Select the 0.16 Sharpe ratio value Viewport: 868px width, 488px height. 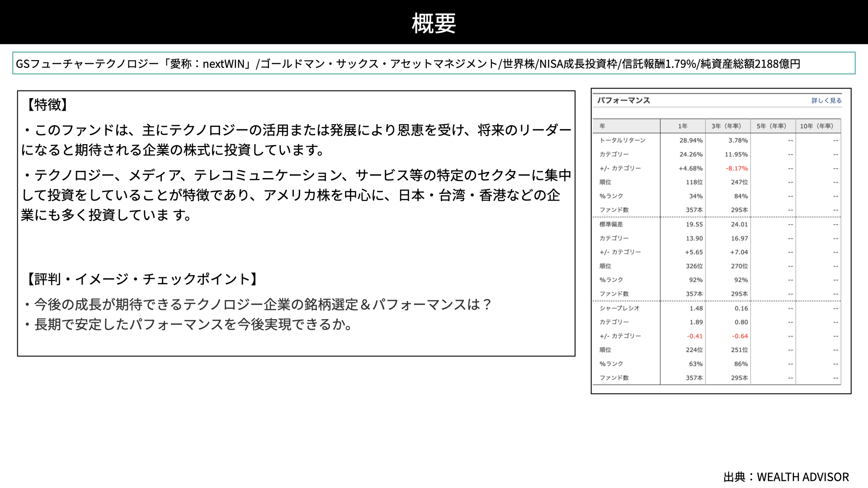741,309
